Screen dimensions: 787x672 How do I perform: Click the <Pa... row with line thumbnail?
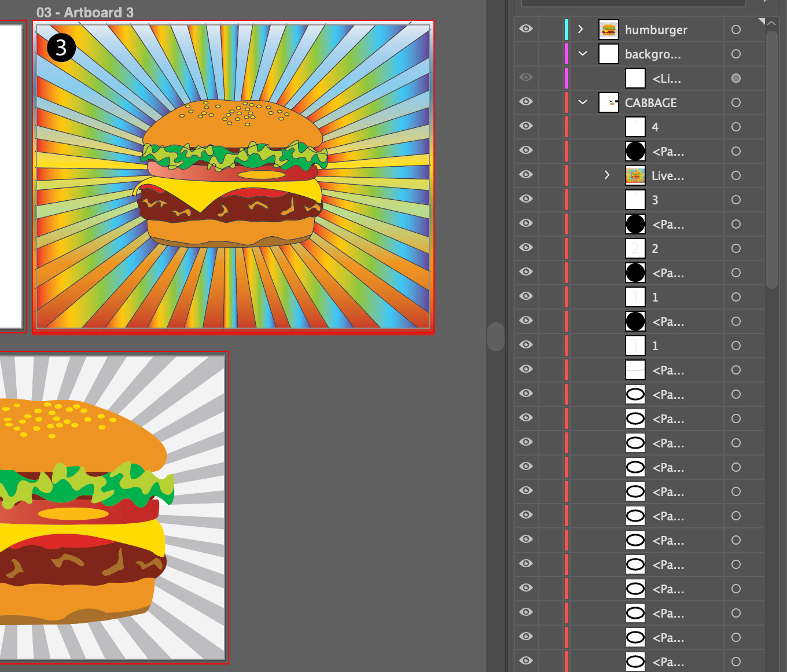639,370
